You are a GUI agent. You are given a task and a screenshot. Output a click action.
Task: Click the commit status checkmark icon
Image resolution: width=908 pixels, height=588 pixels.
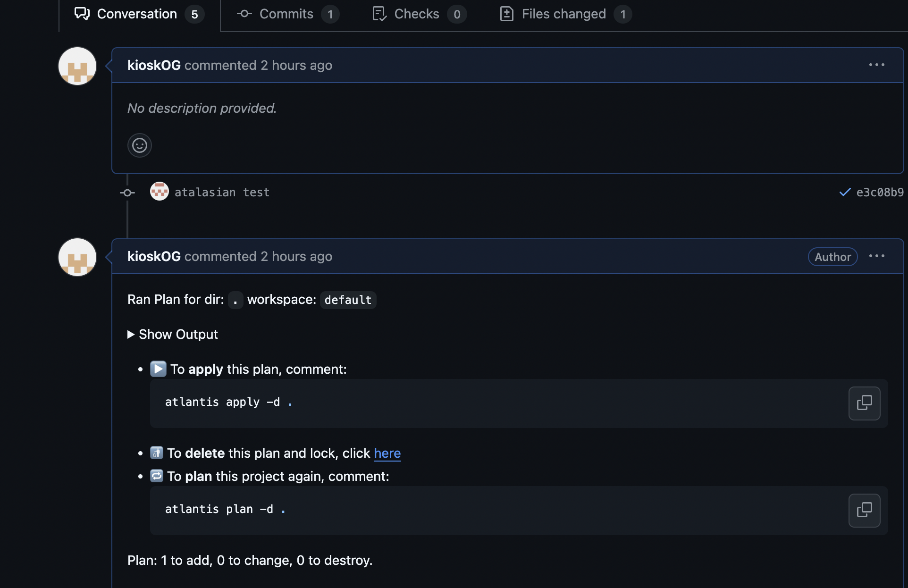845,193
